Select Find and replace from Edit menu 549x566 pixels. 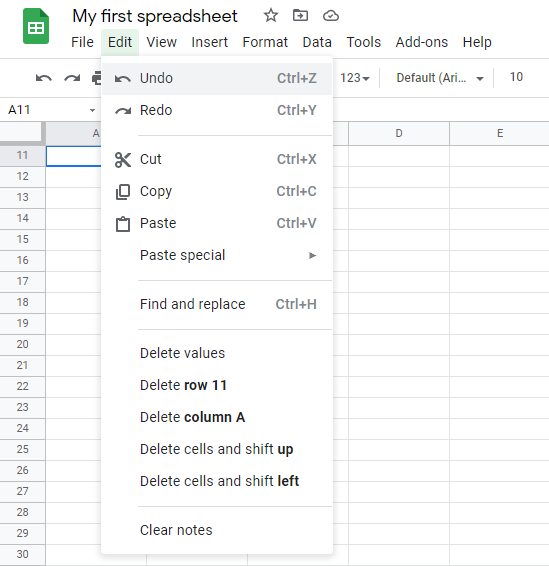(217, 304)
